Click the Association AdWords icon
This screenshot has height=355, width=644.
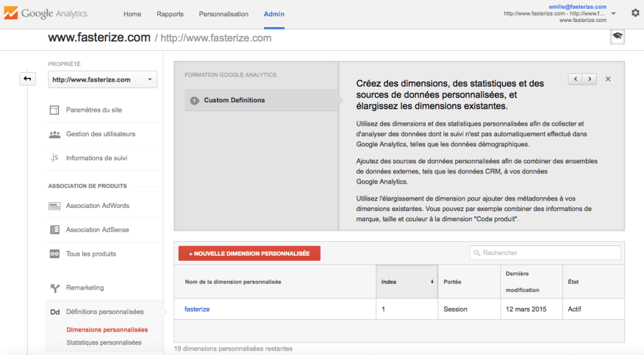tap(54, 205)
